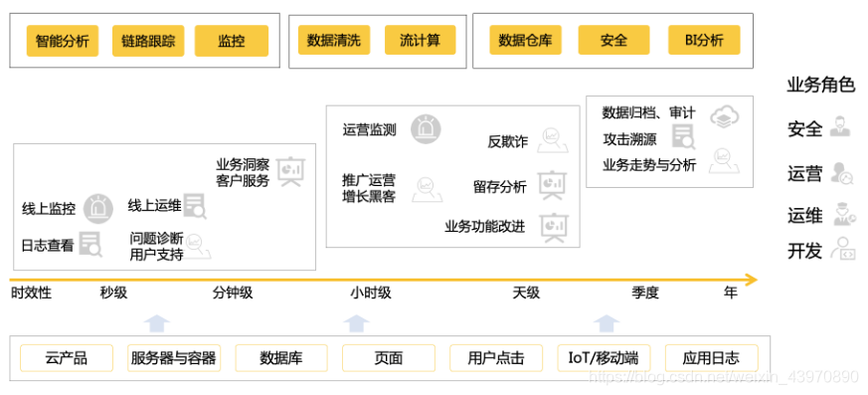Select the alarm icon beside 运营监测
The image size is (868, 395).
(426, 129)
